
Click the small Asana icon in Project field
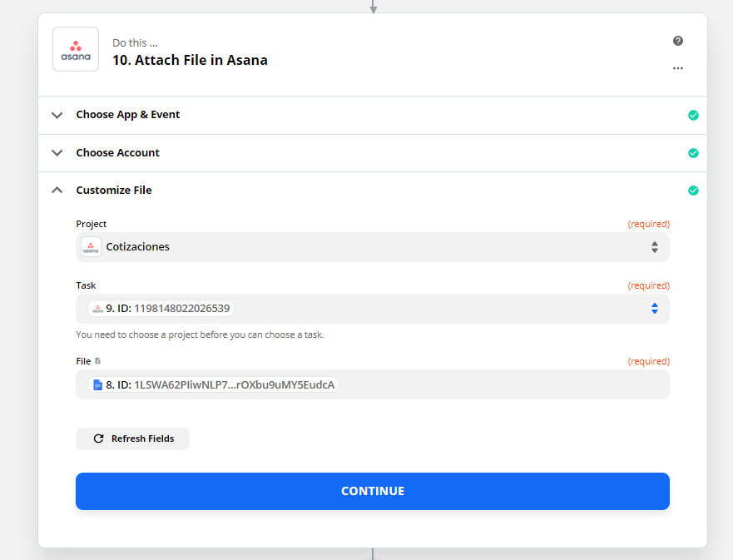91,247
